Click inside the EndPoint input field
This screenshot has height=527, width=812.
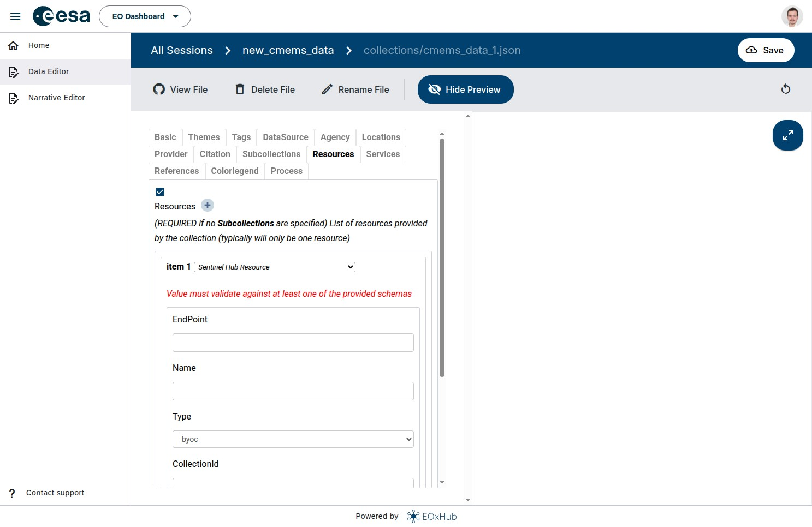click(x=293, y=342)
